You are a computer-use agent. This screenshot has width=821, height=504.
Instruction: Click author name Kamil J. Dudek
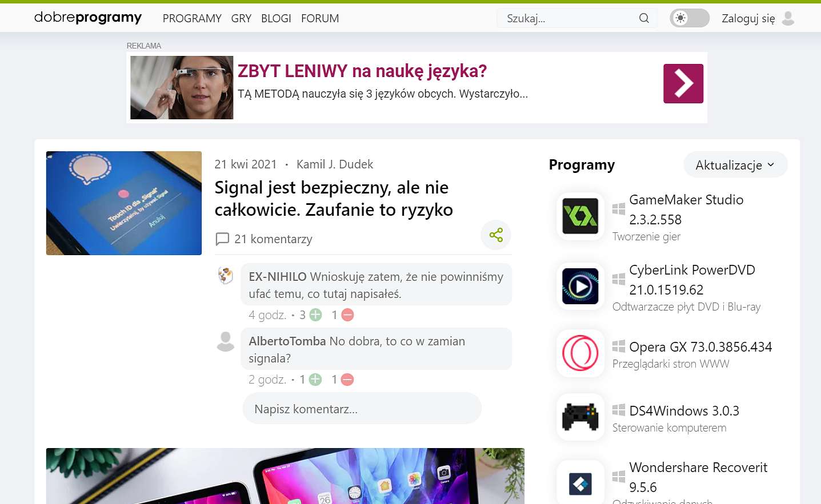click(x=335, y=164)
